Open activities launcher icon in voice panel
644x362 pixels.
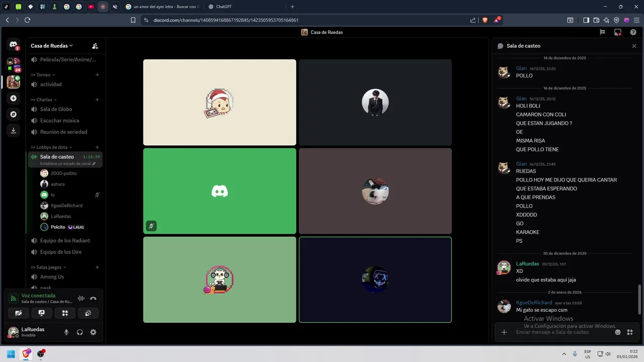coord(65,313)
